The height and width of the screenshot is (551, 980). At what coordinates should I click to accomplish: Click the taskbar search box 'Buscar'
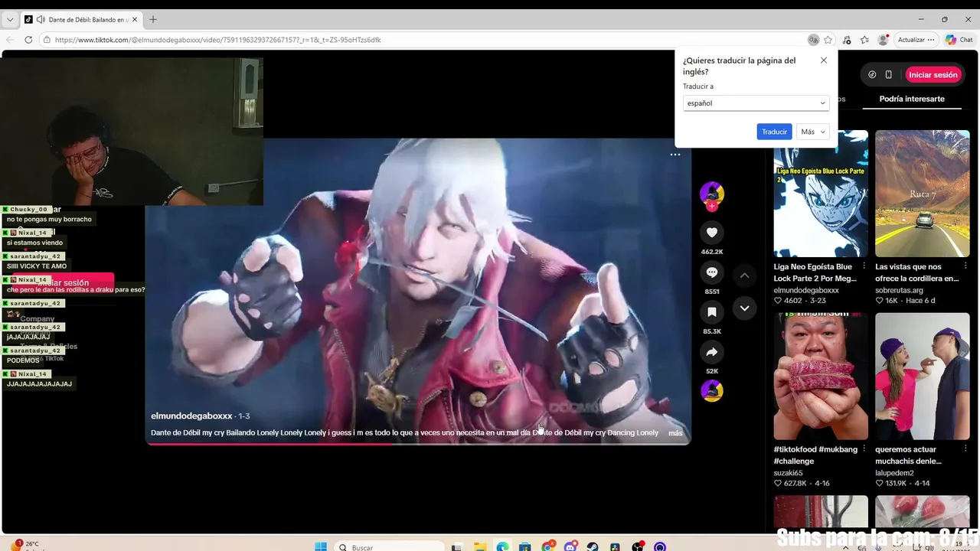pos(390,547)
